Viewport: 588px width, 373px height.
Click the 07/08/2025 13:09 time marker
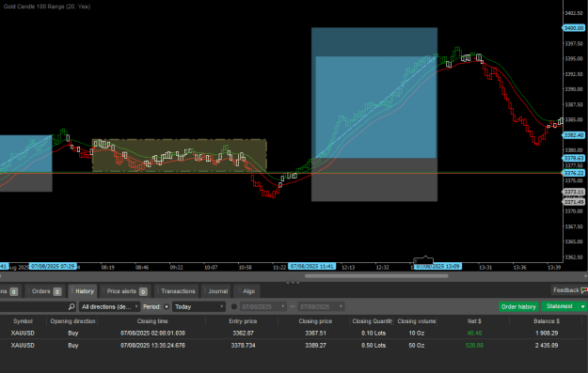click(437, 266)
